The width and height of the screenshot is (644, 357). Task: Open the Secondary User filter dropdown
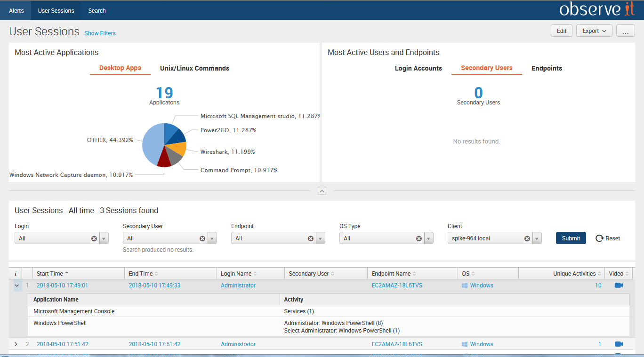pos(212,238)
